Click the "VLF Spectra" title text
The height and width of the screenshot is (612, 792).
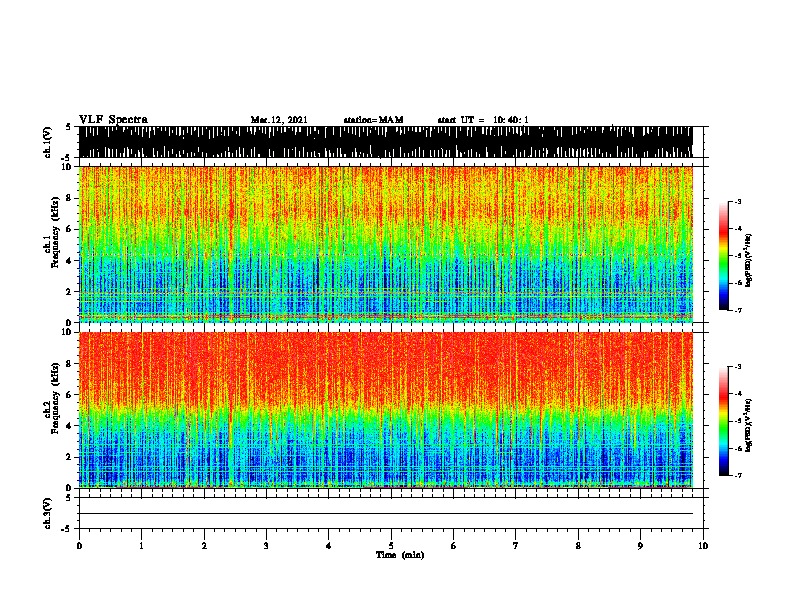114,120
